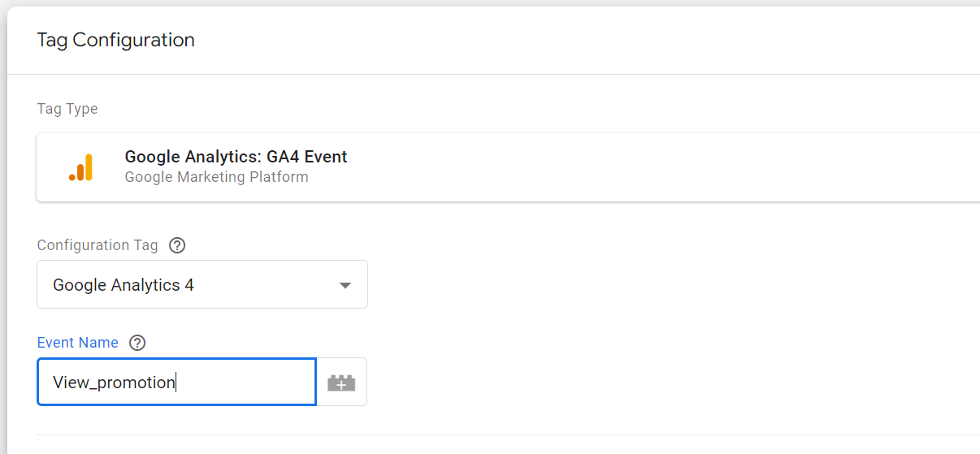This screenshot has width=980, height=454.
Task: Open help for Configuration Tag
Action: click(176, 245)
